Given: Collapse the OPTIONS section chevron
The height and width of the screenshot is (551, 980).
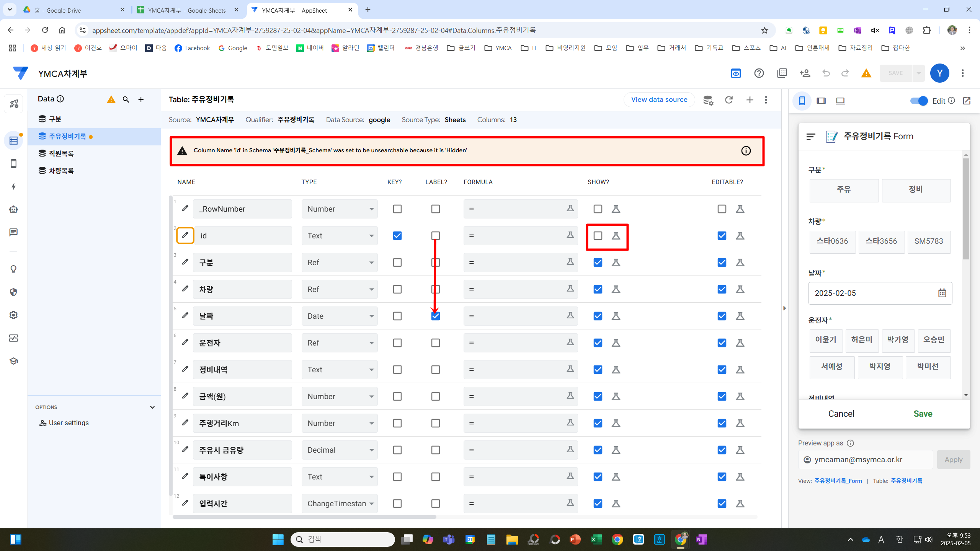Looking at the screenshot, I should (x=152, y=407).
